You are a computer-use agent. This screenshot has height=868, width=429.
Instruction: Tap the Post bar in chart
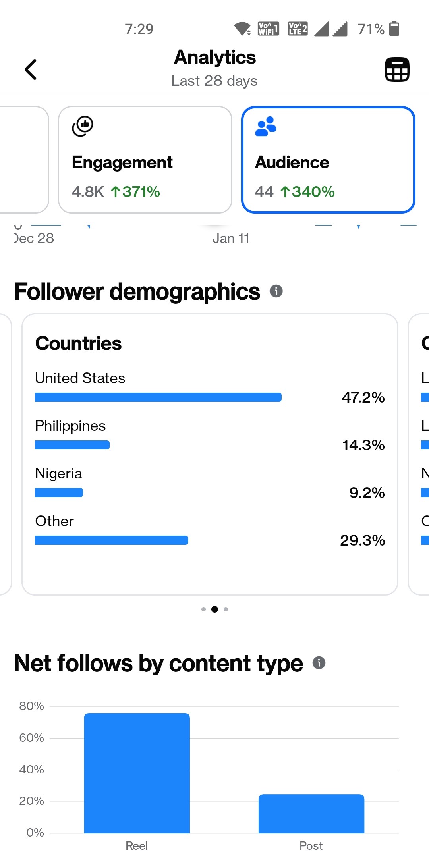coord(311,813)
